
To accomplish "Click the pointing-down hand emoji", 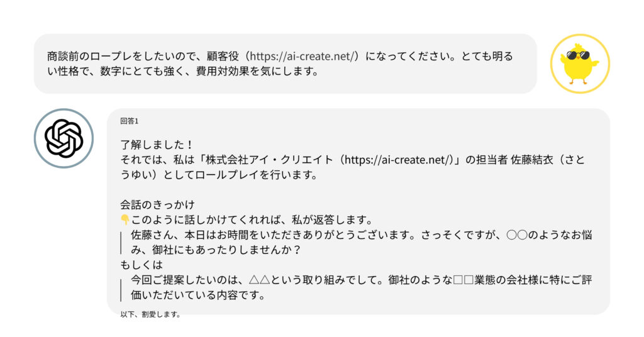I will [x=125, y=219].
